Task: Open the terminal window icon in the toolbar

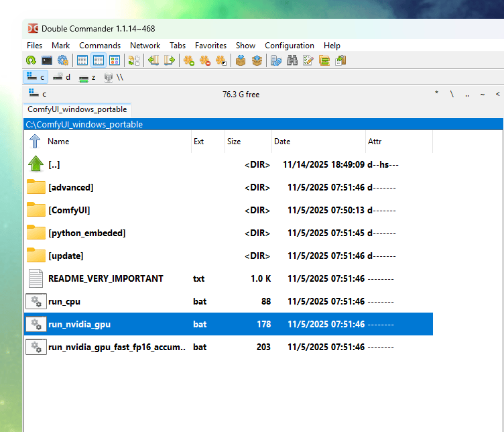Action: [47, 60]
